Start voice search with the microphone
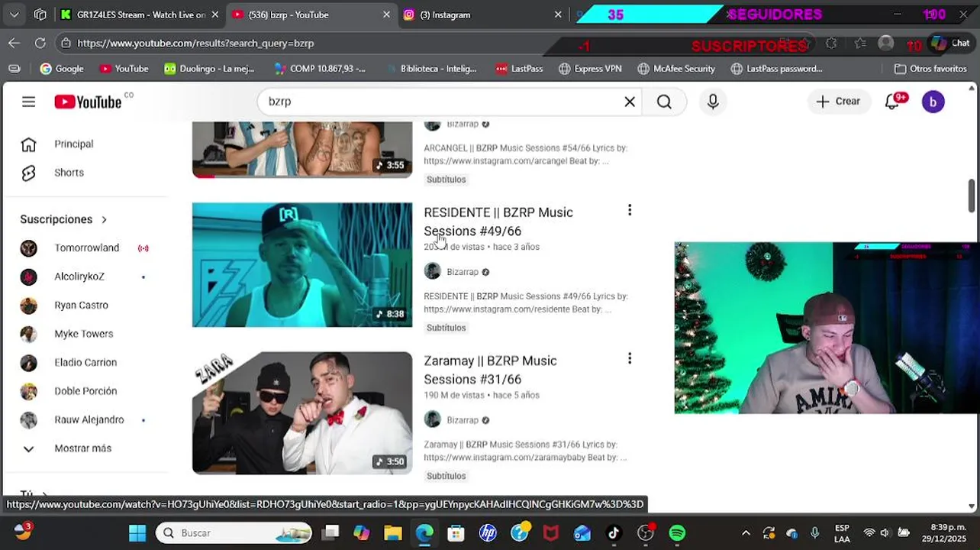The height and width of the screenshot is (550, 980). coord(713,102)
